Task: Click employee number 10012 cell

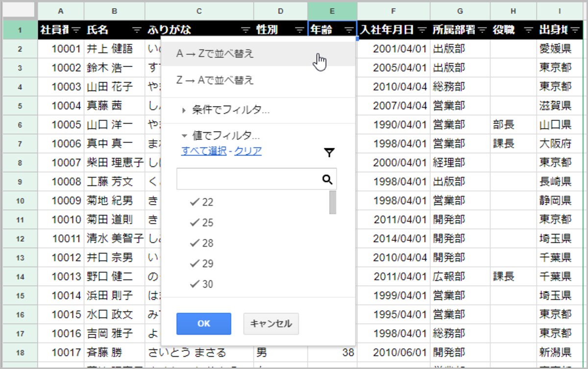Action: (61, 258)
